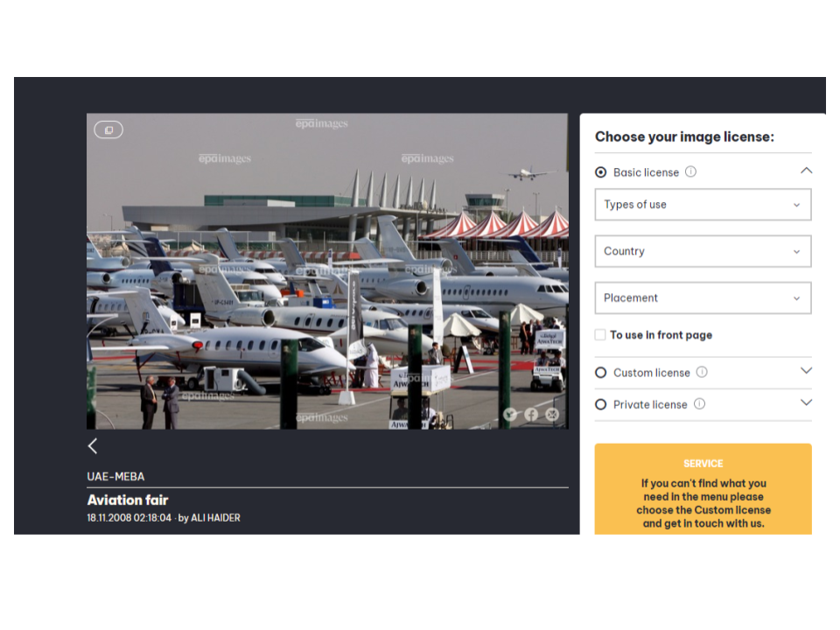This screenshot has width=840, height=630.
Task: Collapse the Basic license section chevron
Action: pos(806,171)
